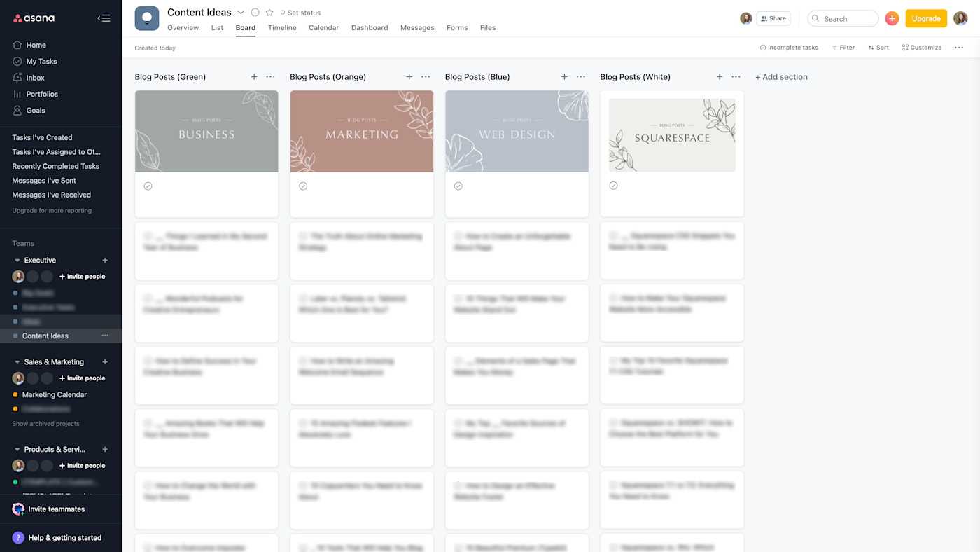Open the Files tab
The height and width of the screenshot is (552, 980).
488,28
